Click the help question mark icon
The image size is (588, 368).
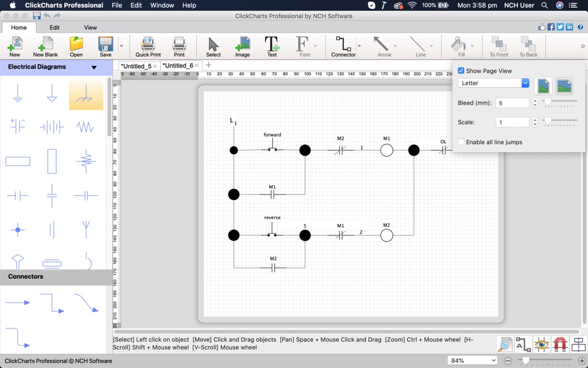[580, 27]
